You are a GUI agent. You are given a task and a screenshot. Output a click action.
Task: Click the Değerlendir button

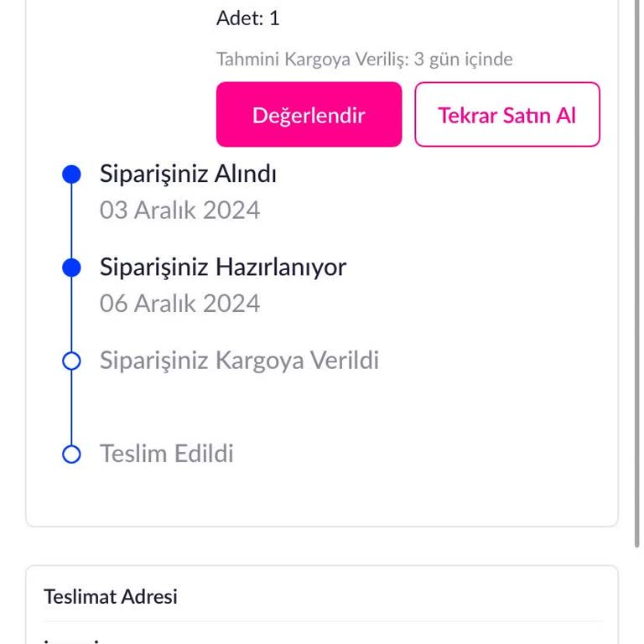309,115
